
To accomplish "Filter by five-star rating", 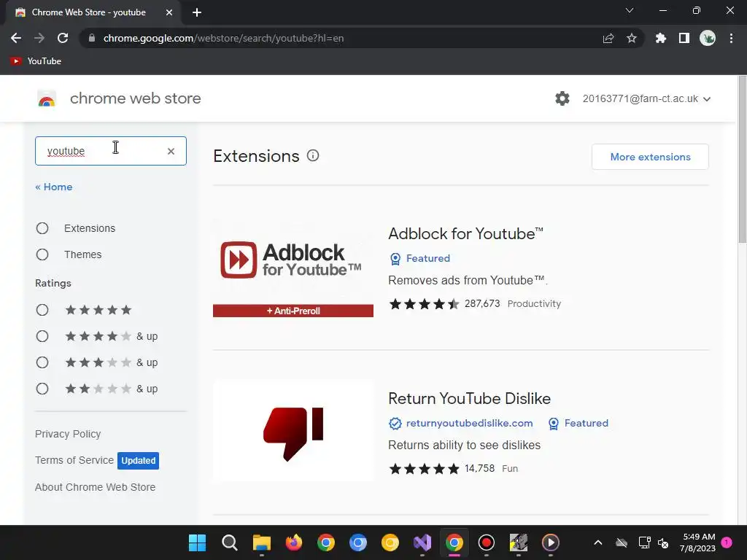I will 42,310.
